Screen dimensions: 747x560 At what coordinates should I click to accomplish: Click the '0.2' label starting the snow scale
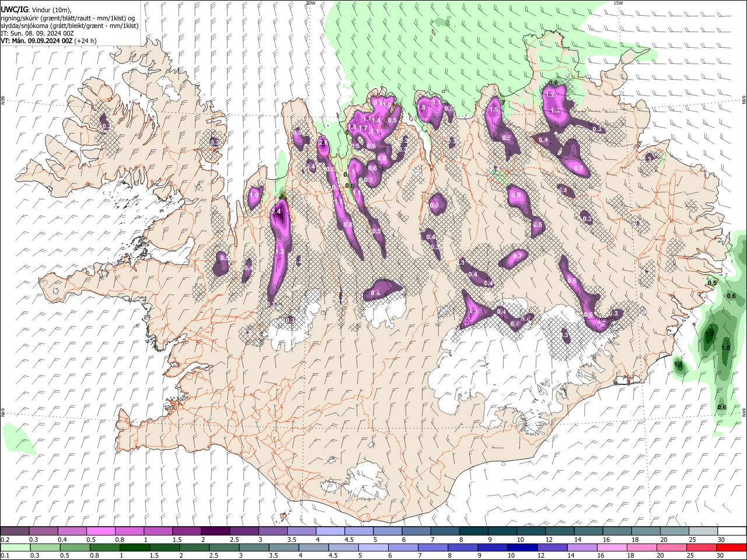click(5, 540)
